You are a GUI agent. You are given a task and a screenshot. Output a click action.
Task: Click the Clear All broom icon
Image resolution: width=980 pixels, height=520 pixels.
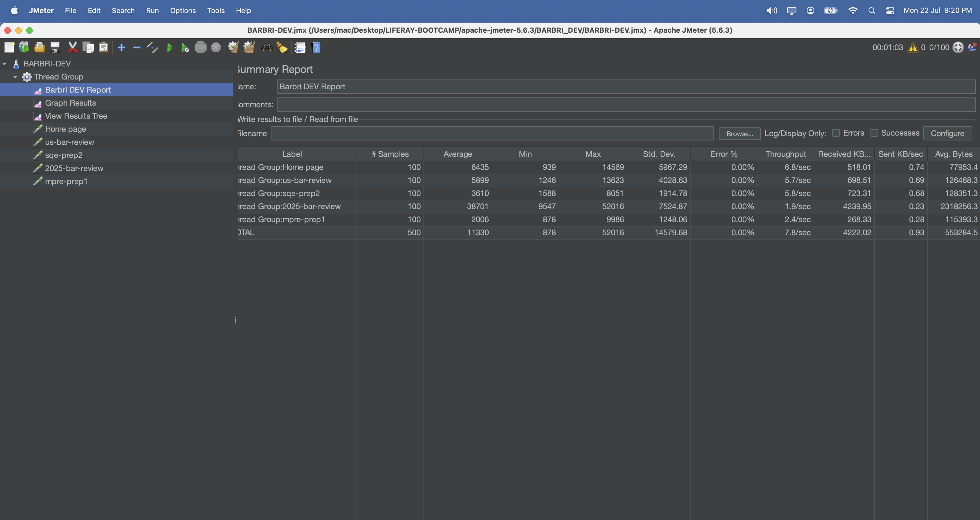(249, 48)
